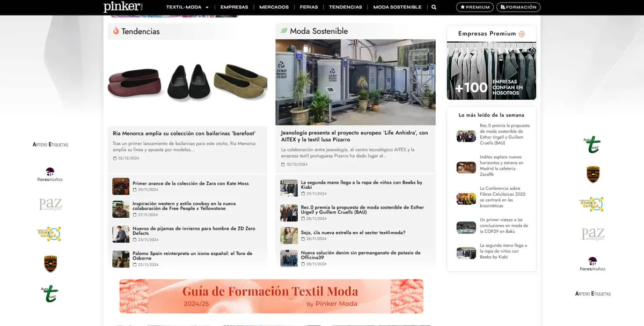Screen dimensions: 644x326
Task: Click Beebs by Kiabi thumbnail in Moda Sostenible list
Action: click(289, 188)
